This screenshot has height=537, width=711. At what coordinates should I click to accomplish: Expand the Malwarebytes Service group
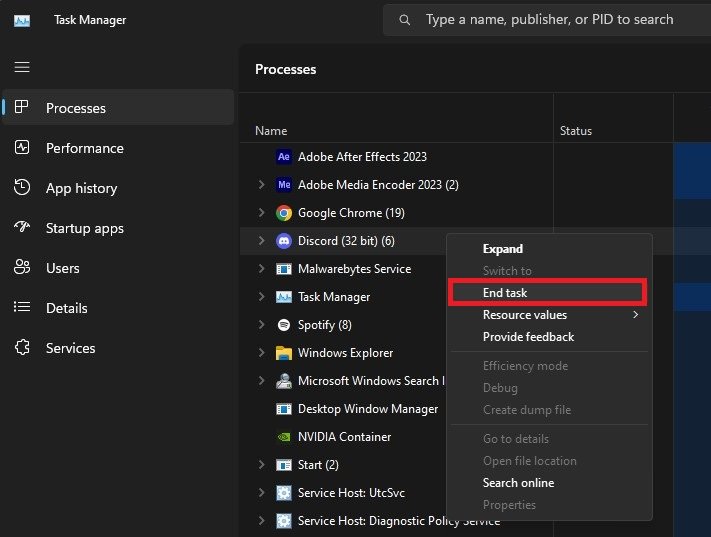pyautogui.click(x=261, y=268)
